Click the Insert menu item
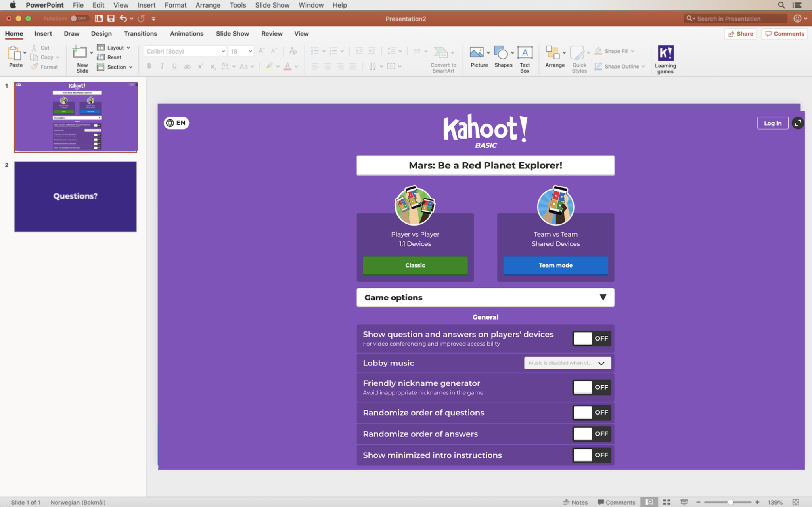 tap(146, 5)
